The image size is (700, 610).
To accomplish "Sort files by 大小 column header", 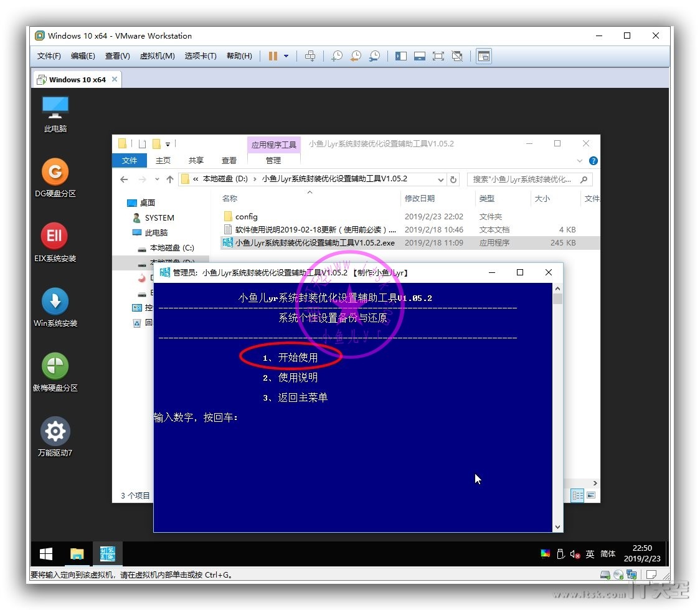I will tap(555, 198).
